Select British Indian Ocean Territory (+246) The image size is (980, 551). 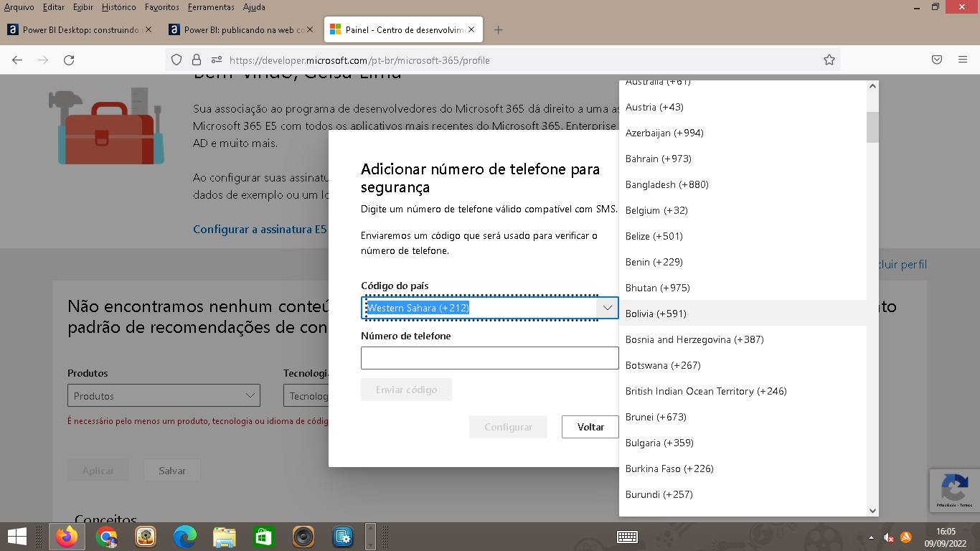(x=743, y=391)
